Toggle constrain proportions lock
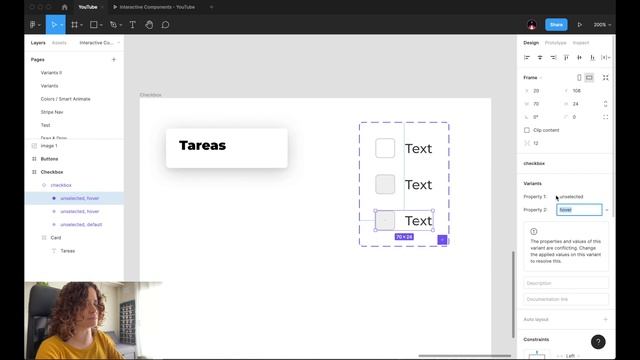 (606, 104)
